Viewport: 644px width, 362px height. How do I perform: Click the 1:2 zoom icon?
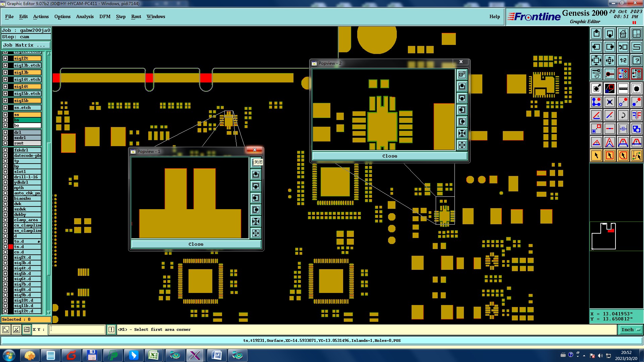click(623, 60)
